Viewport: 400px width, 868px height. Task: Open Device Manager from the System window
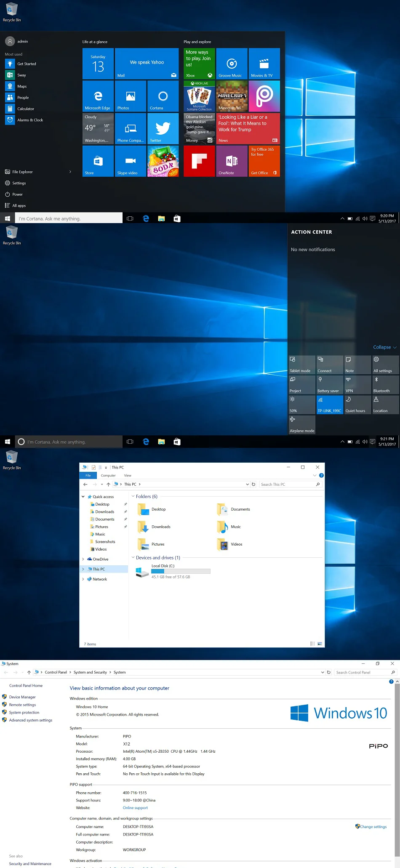click(22, 697)
